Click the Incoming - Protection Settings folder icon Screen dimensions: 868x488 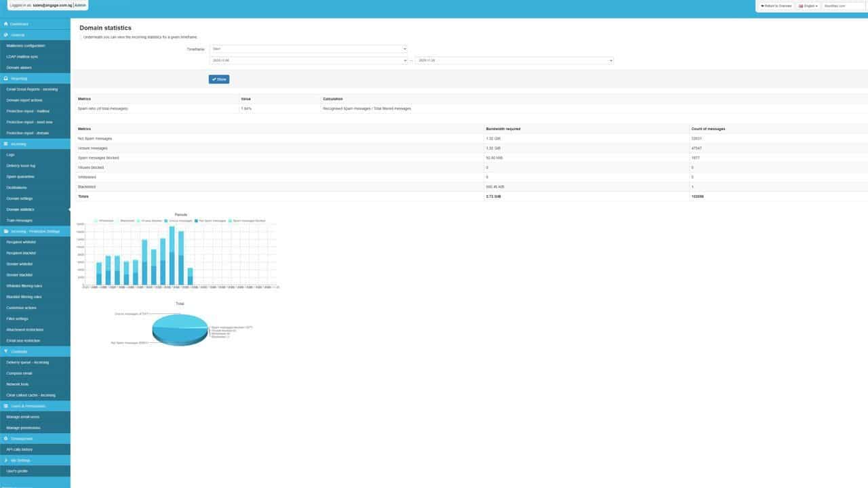6,231
